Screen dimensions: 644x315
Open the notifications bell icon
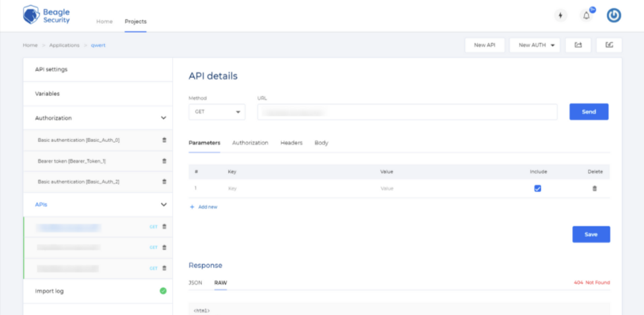coord(585,16)
